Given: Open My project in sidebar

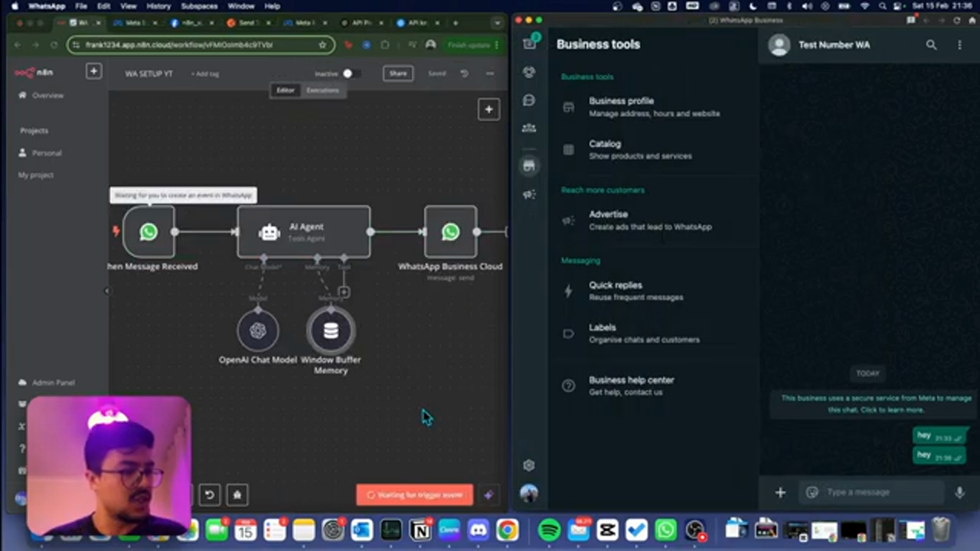Looking at the screenshot, I should 36,175.
